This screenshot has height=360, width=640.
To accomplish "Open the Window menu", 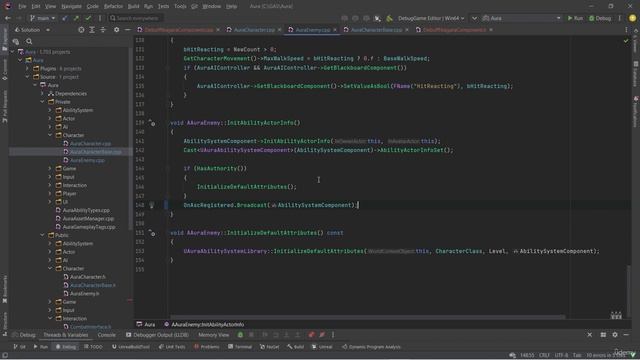I will coord(211,7).
